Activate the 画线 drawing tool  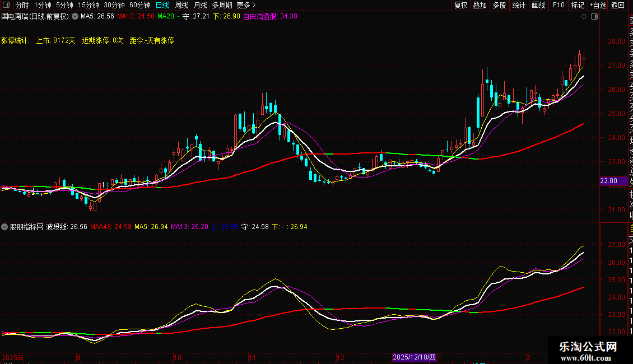click(538, 5)
